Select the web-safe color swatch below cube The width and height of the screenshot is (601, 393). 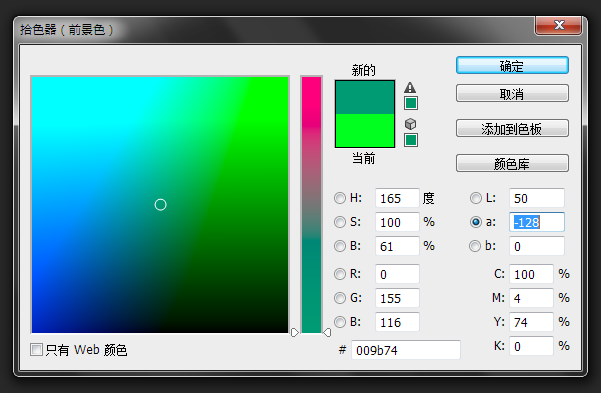411,140
